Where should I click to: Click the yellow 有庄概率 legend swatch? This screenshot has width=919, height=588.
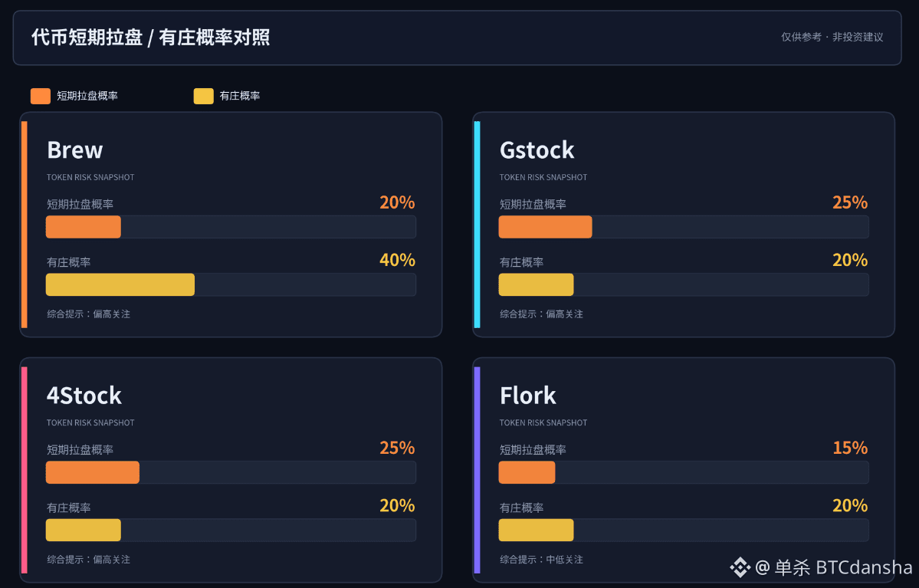pos(203,96)
